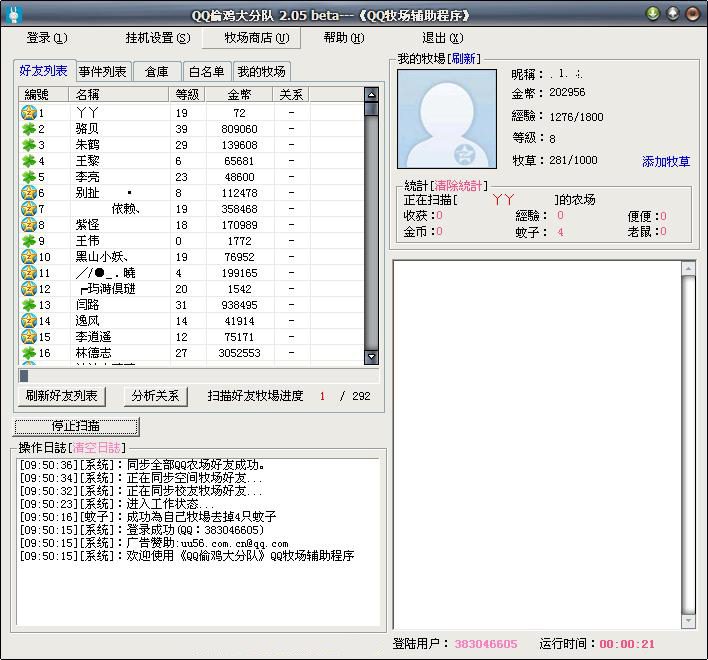Image resolution: width=708 pixels, height=660 pixels.
Task: Select the friend name 闫路
Action: click(88, 305)
